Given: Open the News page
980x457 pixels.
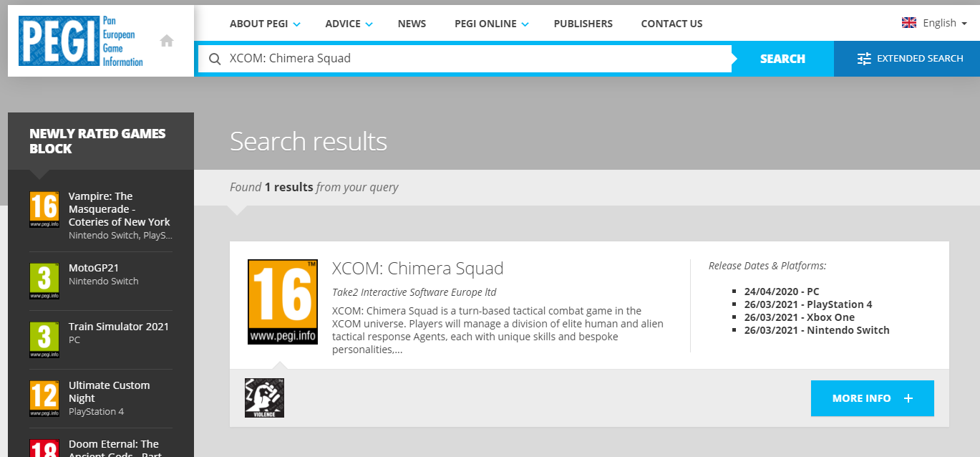Looking at the screenshot, I should click(x=412, y=24).
